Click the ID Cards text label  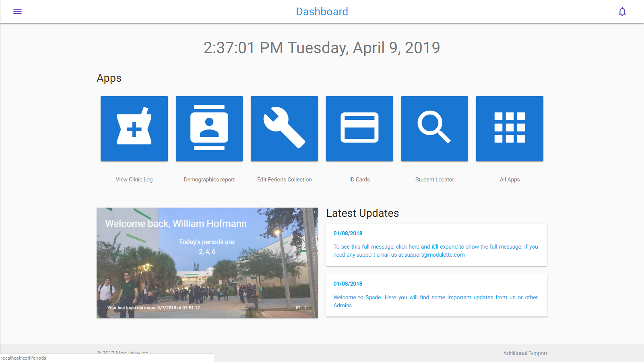click(x=359, y=179)
